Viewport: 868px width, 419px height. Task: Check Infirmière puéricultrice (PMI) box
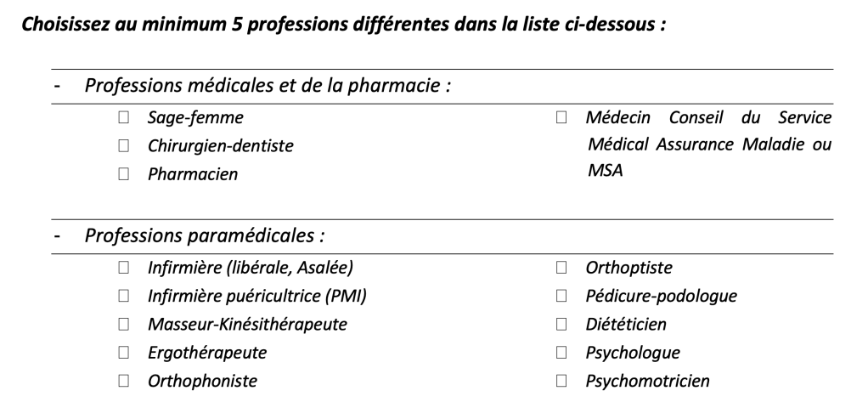[x=124, y=297]
